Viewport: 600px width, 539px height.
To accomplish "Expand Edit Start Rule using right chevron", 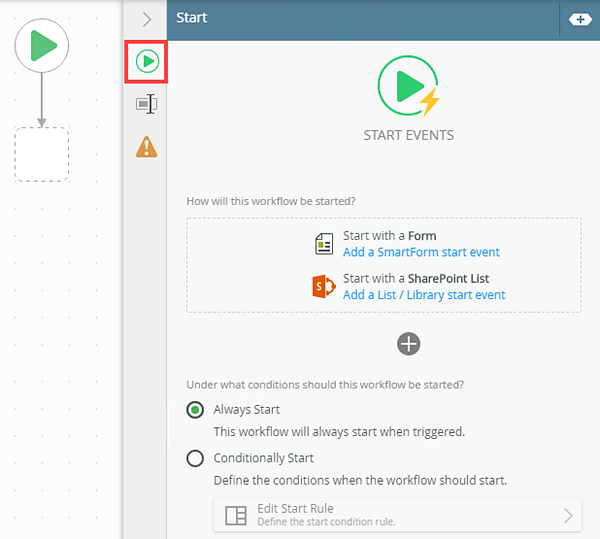I will (x=568, y=516).
